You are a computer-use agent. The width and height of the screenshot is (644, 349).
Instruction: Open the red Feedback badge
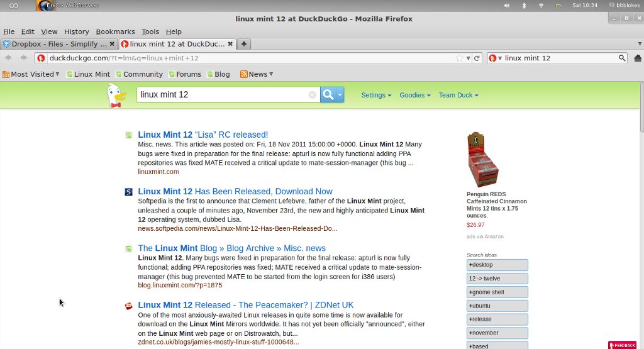coord(622,345)
